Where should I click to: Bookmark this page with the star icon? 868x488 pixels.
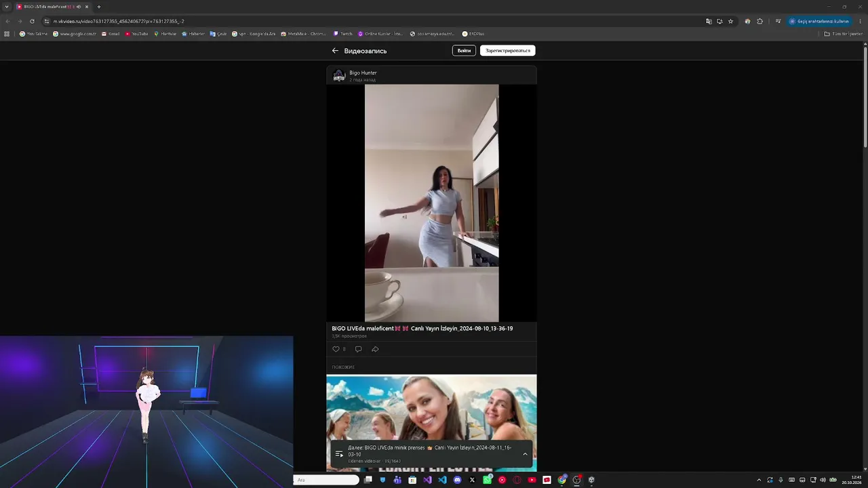tap(730, 21)
